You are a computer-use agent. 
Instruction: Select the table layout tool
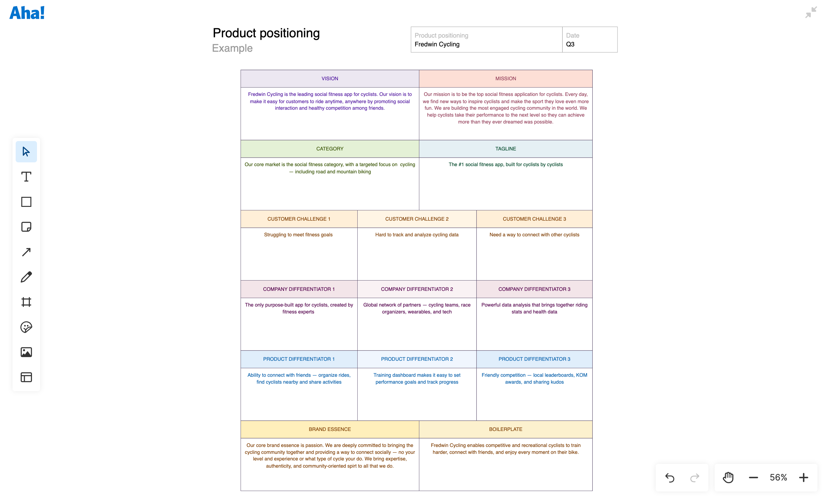click(26, 377)
